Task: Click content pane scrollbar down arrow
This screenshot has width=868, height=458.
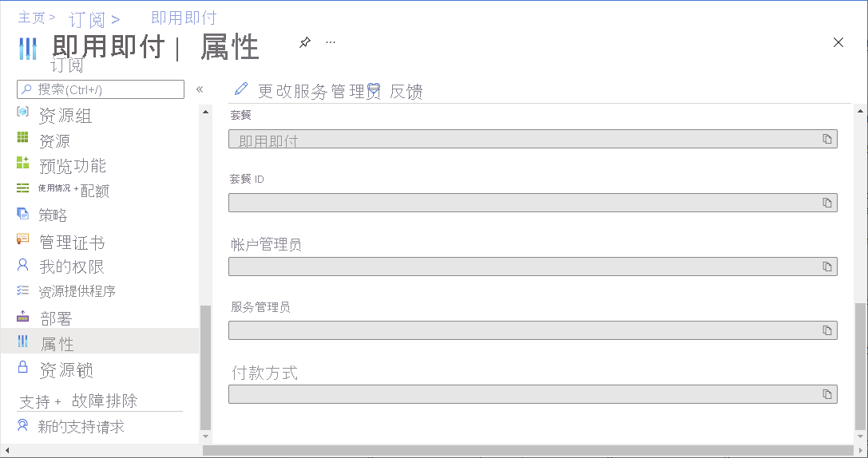Action: [x=860, y=436]
